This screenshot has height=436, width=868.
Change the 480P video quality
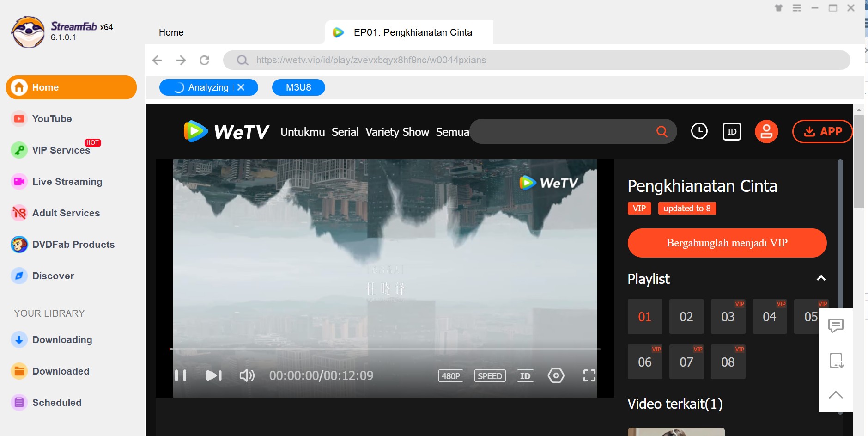451,376
